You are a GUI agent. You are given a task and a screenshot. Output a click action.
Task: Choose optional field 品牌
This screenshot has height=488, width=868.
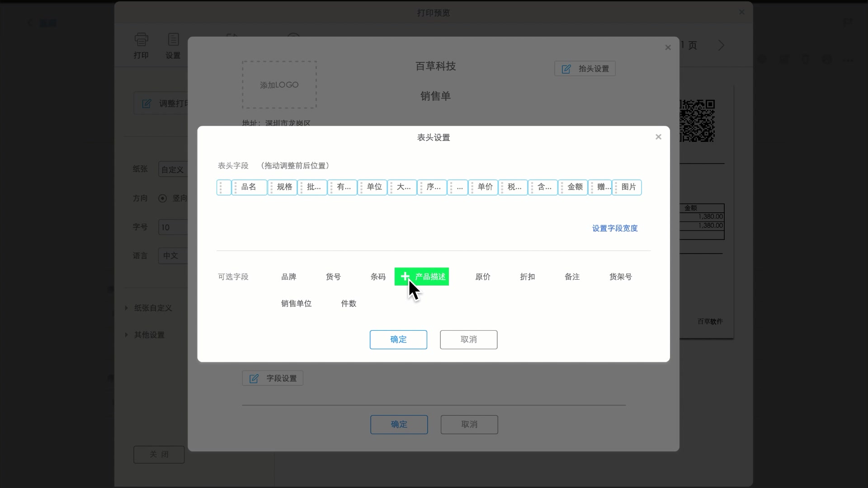click(x=289, y=277)
